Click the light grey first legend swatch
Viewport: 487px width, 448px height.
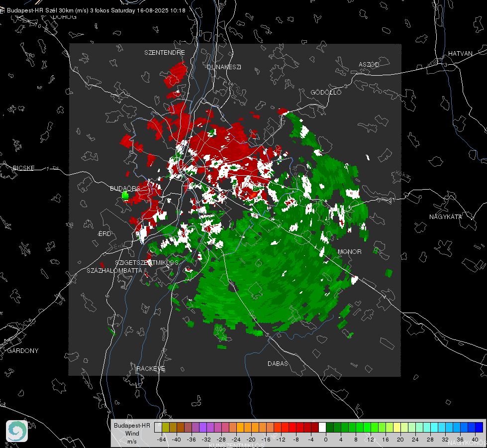click(x=158, y=428)
